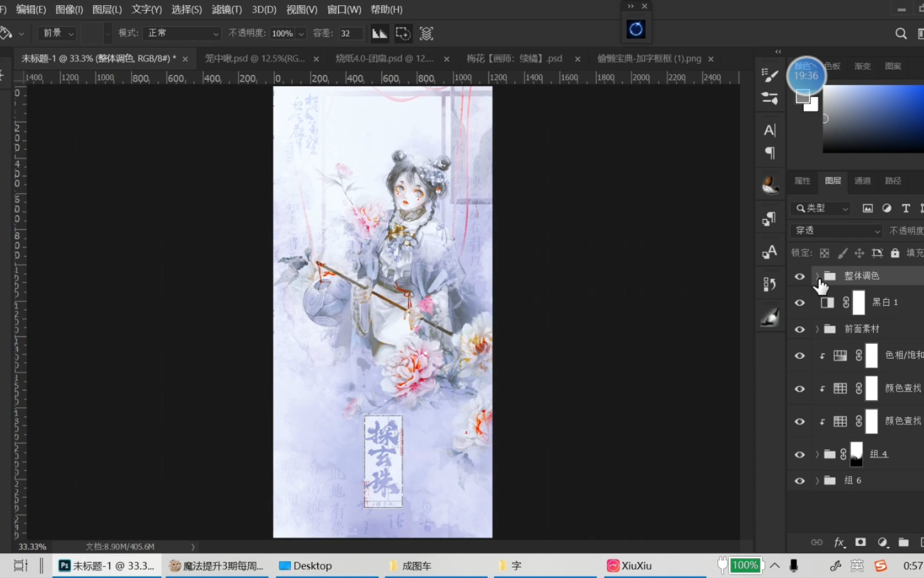Add a layer mask icon
This screenshot has width=924, height=578.
[860, 542]
